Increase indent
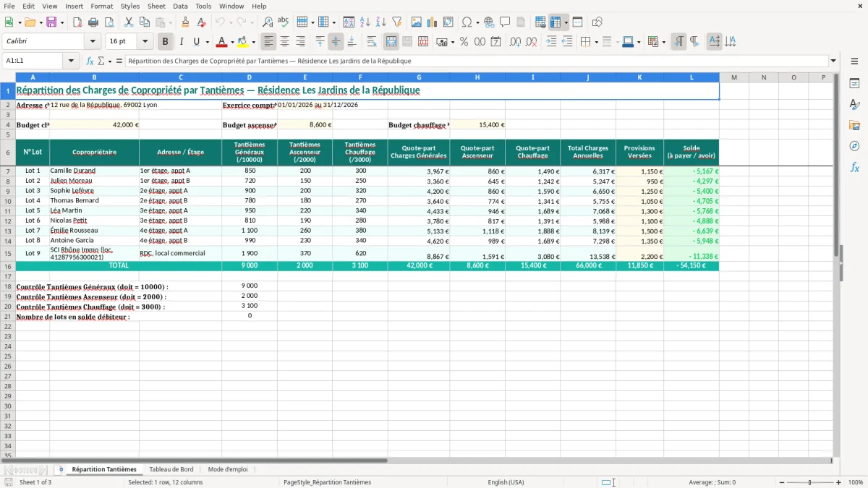Screen dimensions: 868x488 coord(551,42)
